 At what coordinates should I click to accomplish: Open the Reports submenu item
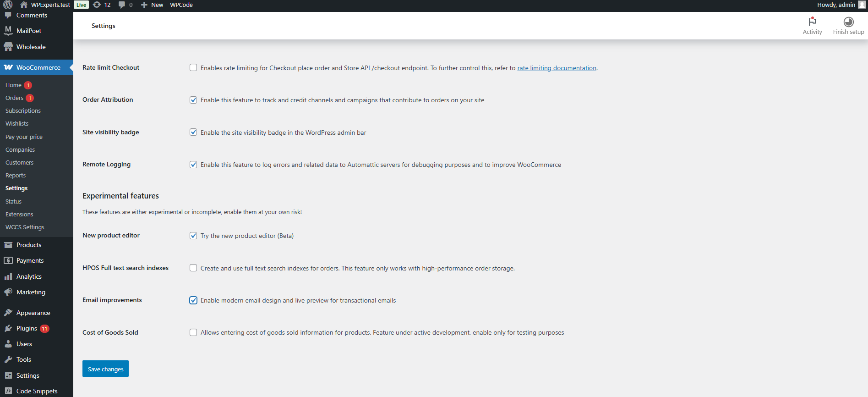coord(16,175)
